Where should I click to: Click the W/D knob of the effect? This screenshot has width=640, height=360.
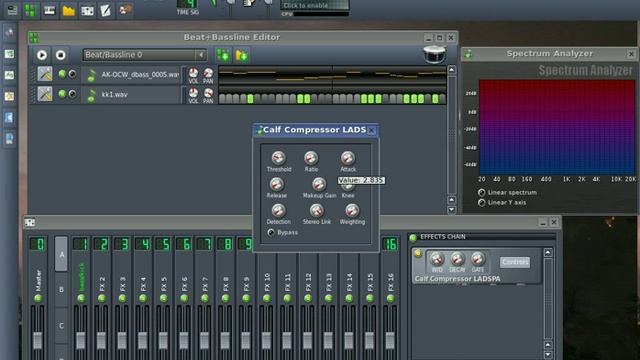click(x=437, y=258)
